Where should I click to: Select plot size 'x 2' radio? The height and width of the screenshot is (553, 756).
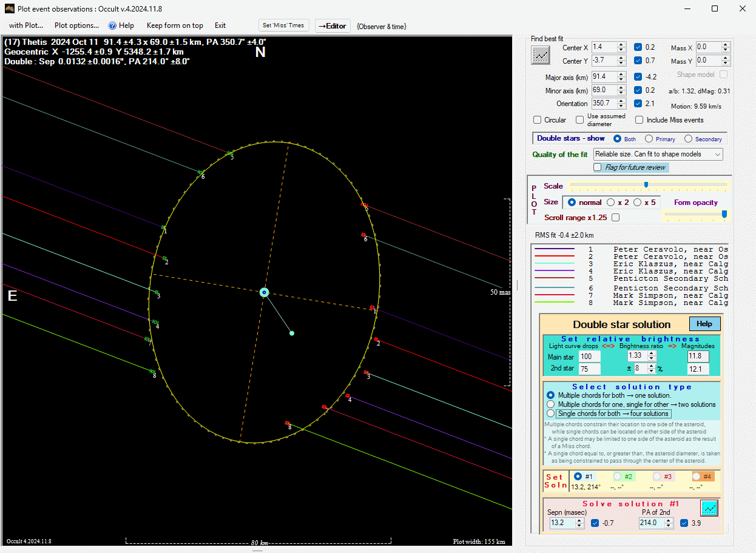(610, 203)
